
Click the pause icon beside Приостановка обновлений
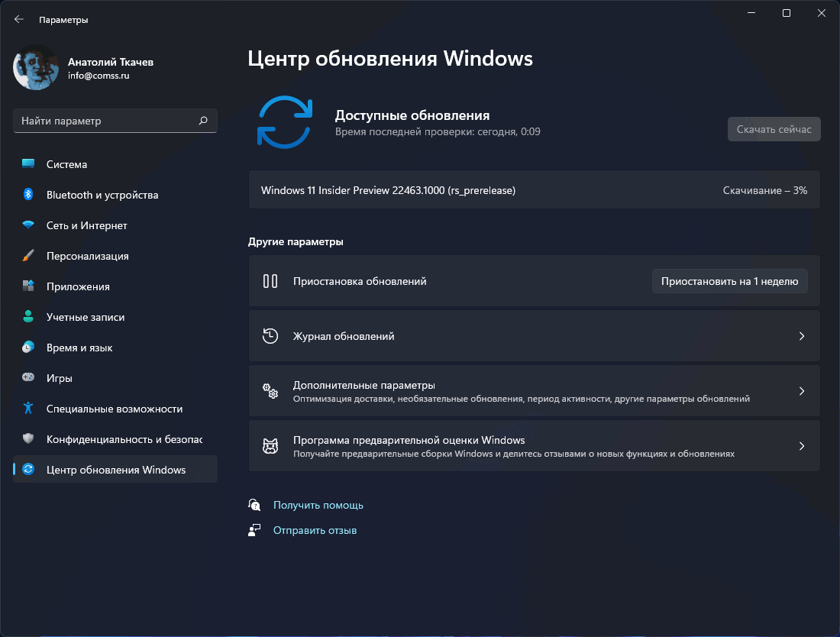coord(270,281)
